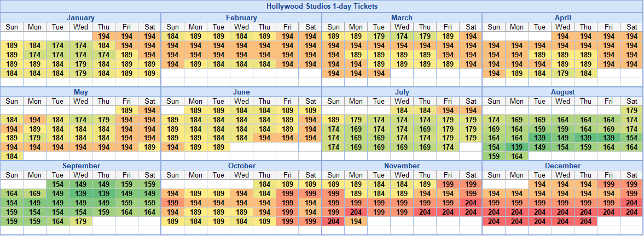Select the 179 cell in September's last row
This screenshot has width=644, height=236.
pyautogui.click(x=81, y=221)
